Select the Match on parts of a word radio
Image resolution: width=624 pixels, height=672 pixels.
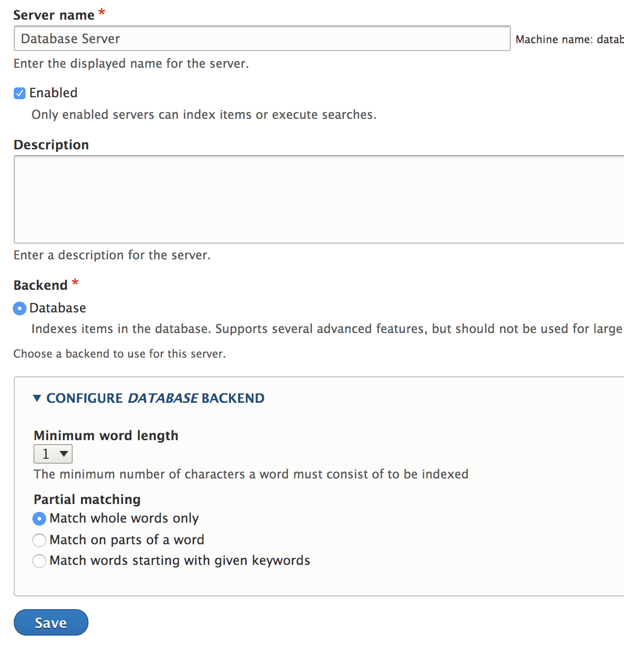(39, 540)
